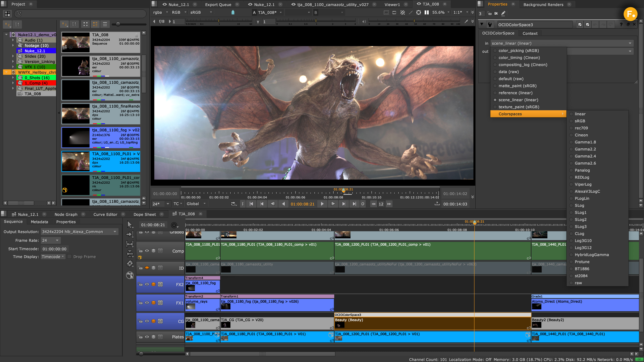Image resolution: width=644 pixels, height=362 pixels.
Task: Enable the Drop Frame checkbox
Action: click(70, 257)
